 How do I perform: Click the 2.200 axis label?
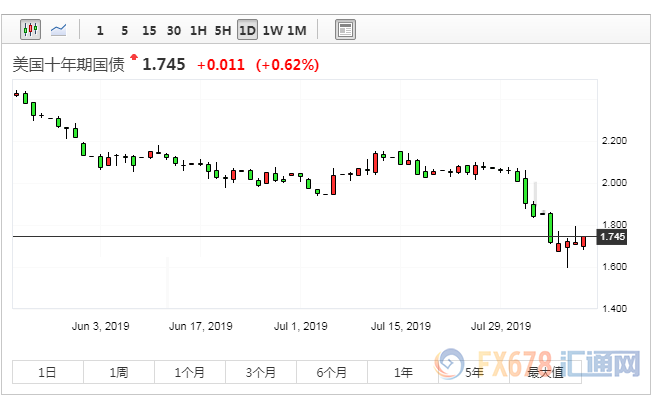click(614, 141)
